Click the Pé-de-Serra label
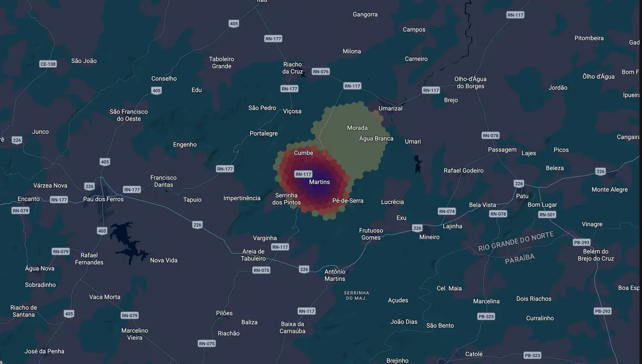This screenshot has width=642, height=364. 348,201
